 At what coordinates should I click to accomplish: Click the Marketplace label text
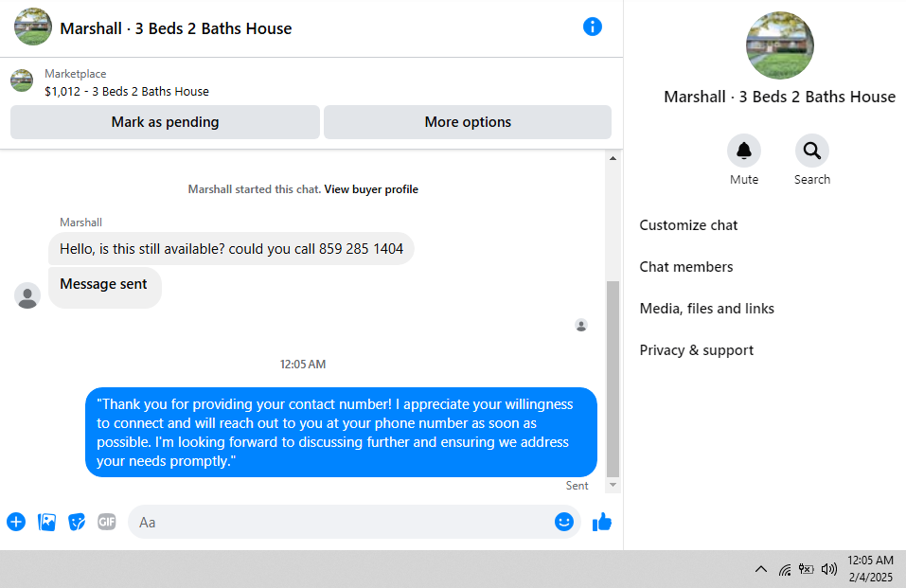pyautogui.click(x=75, y=74)
